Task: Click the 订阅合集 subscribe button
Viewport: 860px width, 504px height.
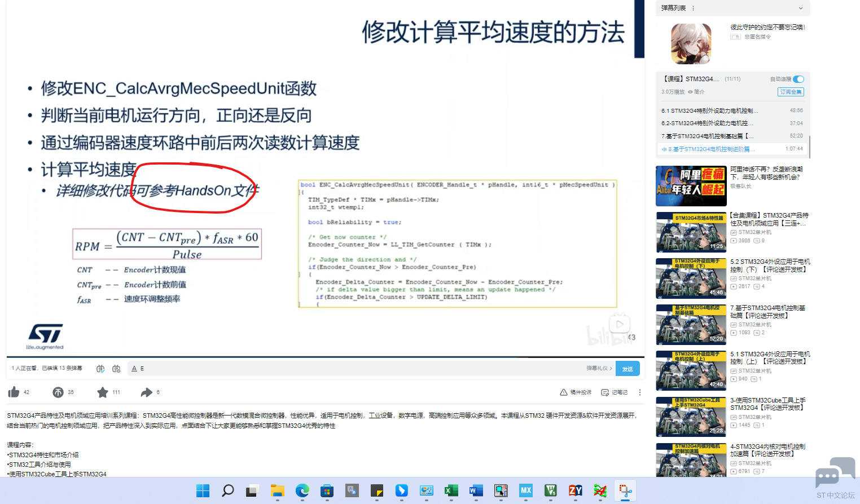Action: point(791,92)
